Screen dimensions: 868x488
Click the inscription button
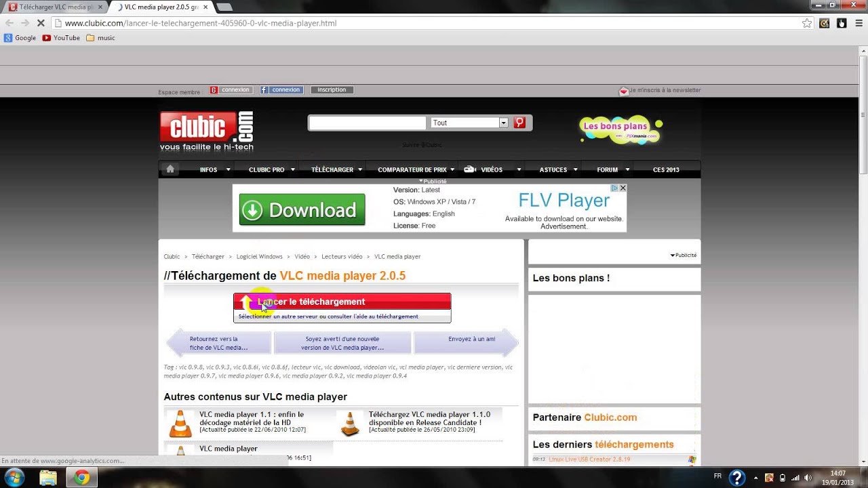332,89
